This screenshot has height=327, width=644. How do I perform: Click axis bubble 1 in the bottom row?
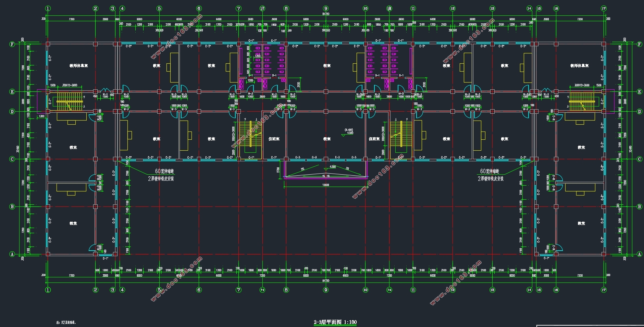click(x=48, y=290)
